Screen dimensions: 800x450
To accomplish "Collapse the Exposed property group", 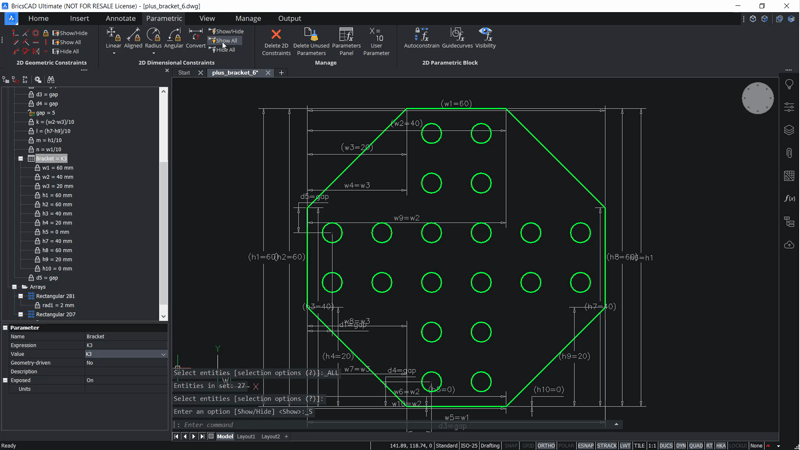I will point(6,380).
